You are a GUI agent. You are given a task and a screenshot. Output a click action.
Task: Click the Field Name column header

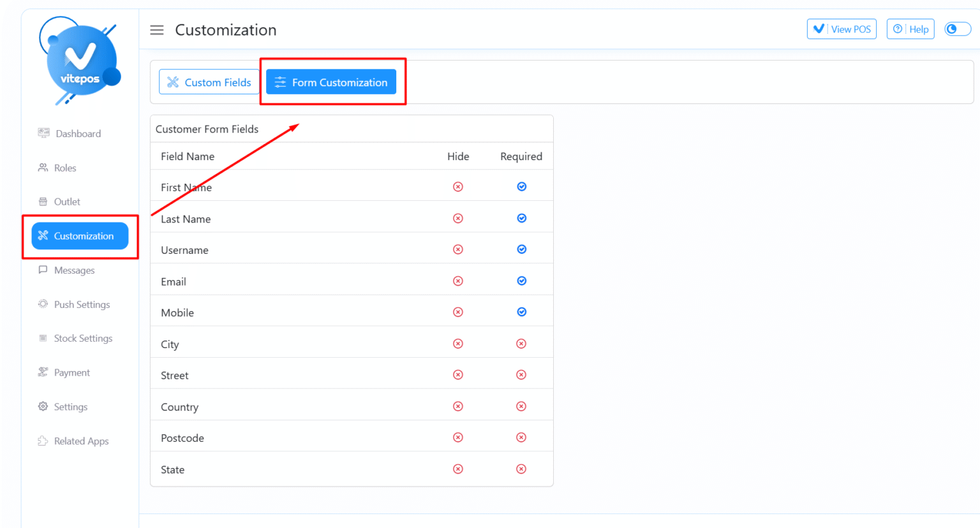[188, 156]
